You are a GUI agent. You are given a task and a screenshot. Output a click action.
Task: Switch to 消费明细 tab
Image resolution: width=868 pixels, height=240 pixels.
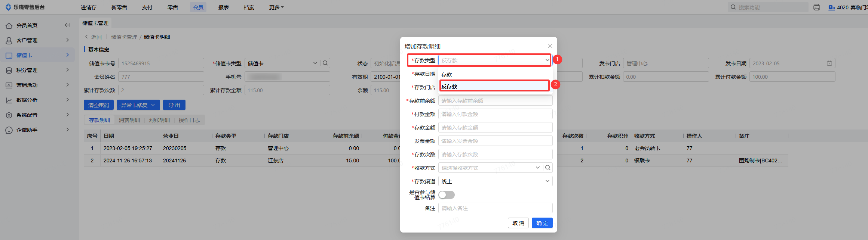[x=129, y=120]
